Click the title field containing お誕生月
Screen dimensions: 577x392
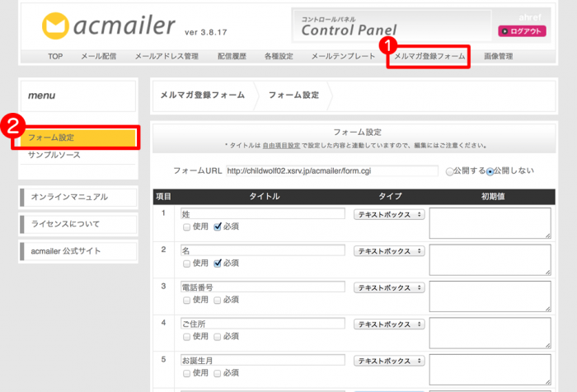(263, 360)
